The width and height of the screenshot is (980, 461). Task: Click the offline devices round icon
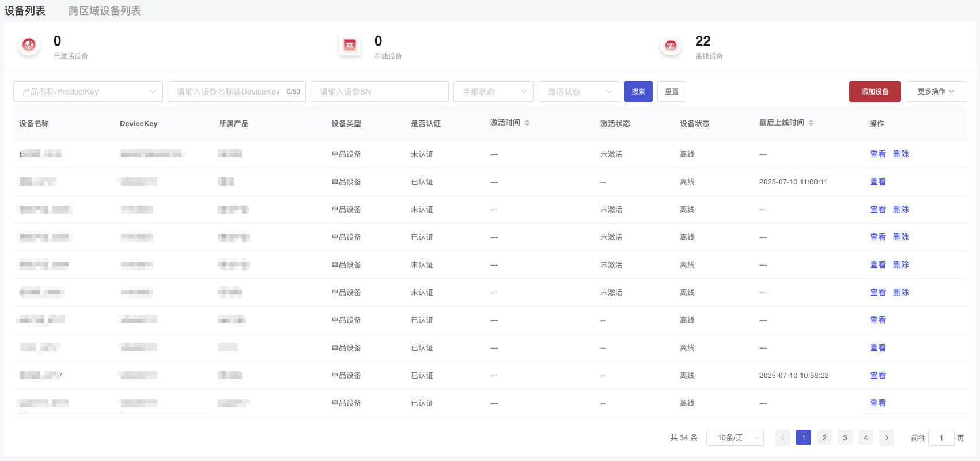[x=671, y=46]
